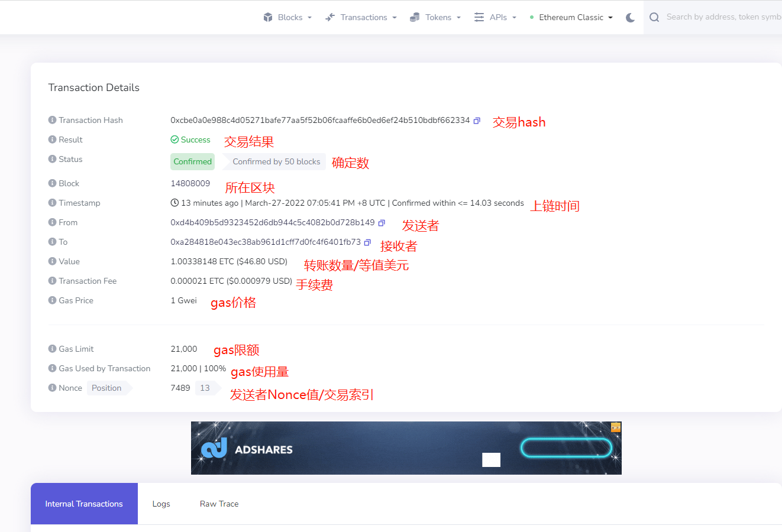
Task: Click the pill button in the Adshares banner
Action: (566, 448)
